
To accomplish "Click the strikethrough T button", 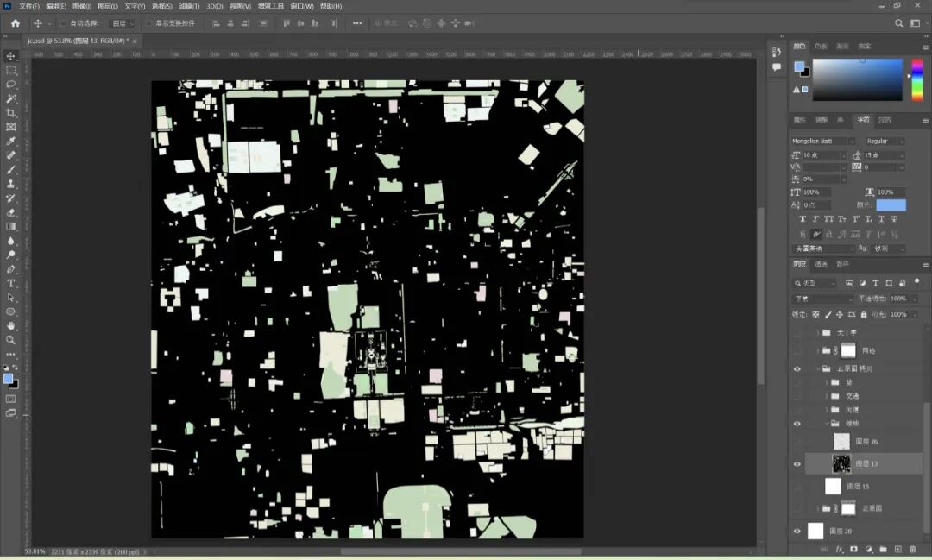I will click(x=894, y=219).
